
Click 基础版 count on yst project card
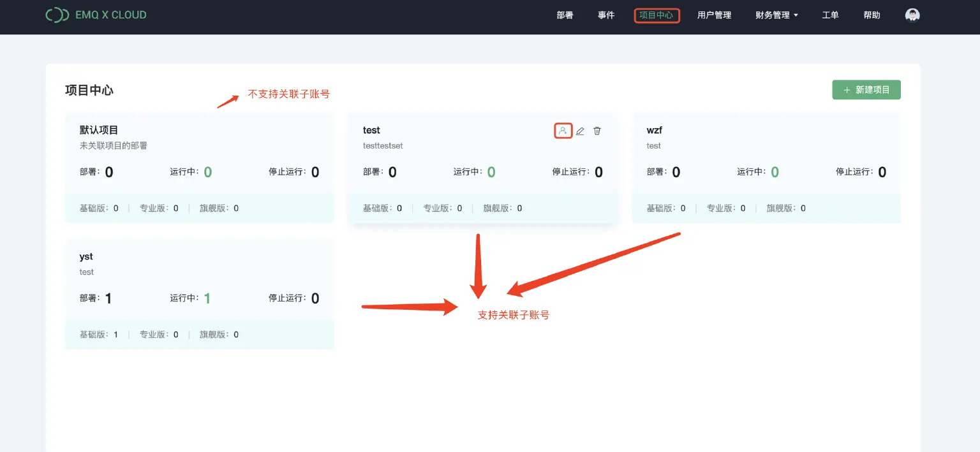(x=115, y=335)
